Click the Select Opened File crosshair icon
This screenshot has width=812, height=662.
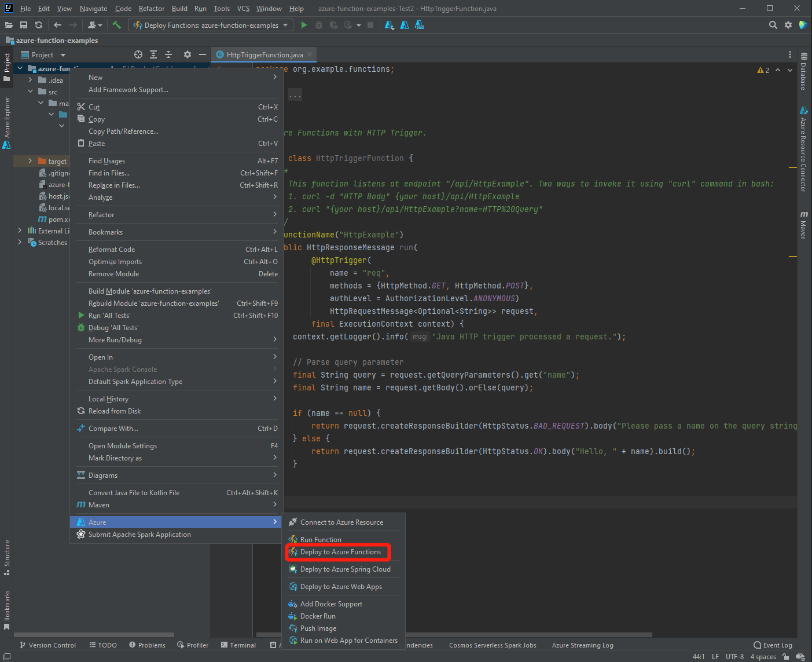click(x=138, y=54)
